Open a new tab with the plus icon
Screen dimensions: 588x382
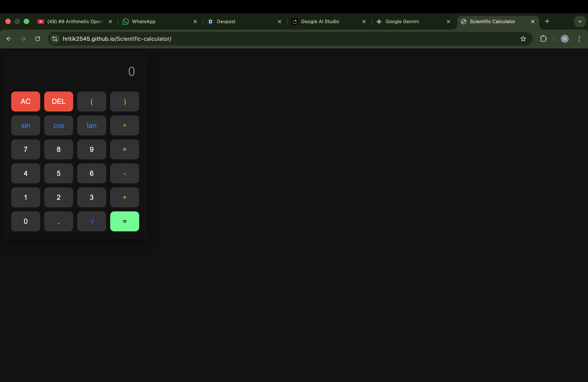click(547, 21)
